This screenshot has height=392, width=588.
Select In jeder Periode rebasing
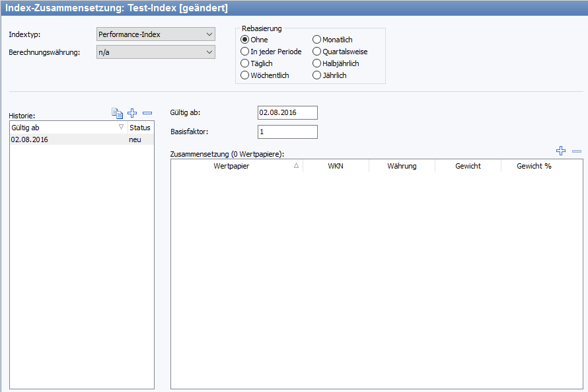pos(245,52)
